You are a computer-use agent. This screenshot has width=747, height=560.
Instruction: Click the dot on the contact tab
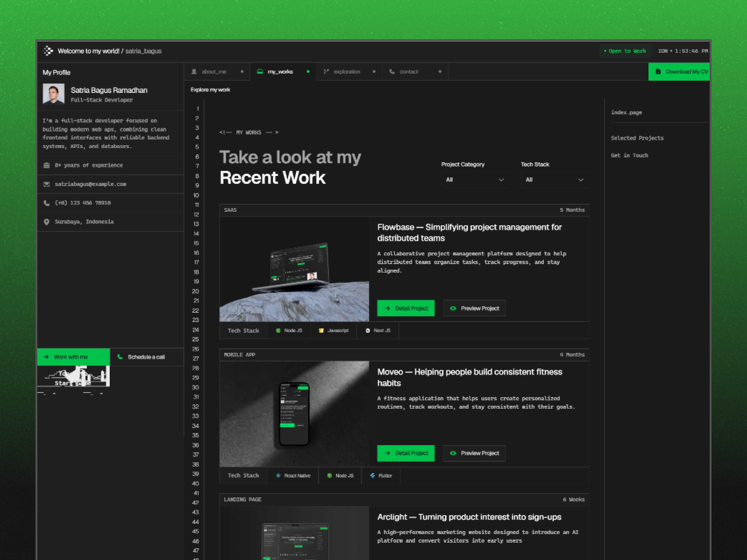(x=440, y=71)
